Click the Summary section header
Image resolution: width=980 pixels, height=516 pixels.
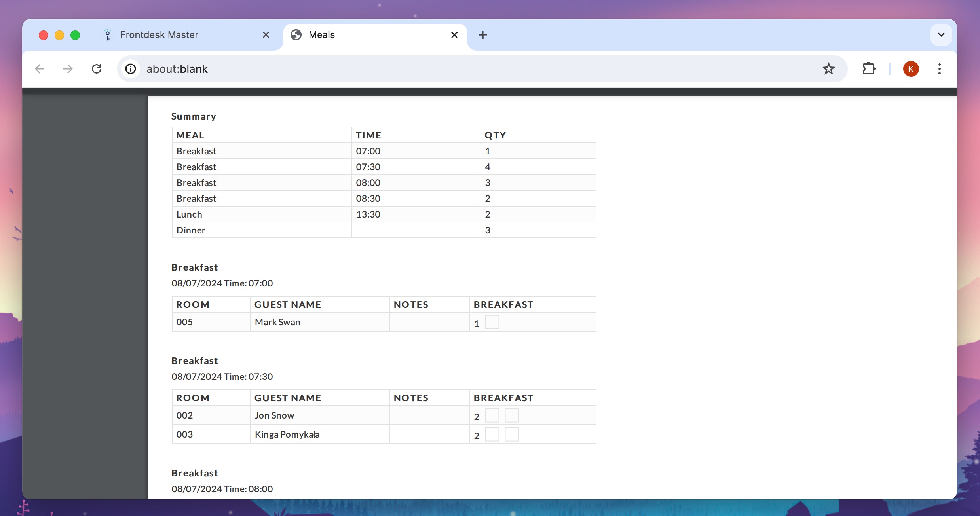(x=193, y=116)
